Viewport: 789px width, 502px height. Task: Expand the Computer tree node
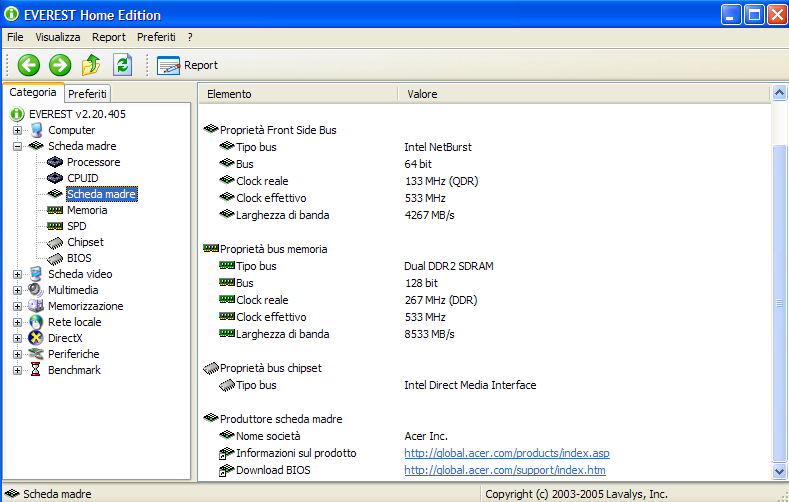pos(17,130)
